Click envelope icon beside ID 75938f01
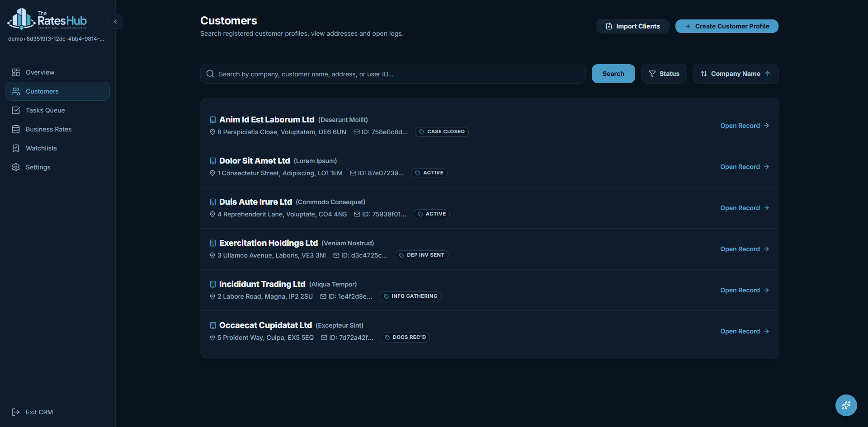Viewport: 868px width, 427px height. click(357, 214)
